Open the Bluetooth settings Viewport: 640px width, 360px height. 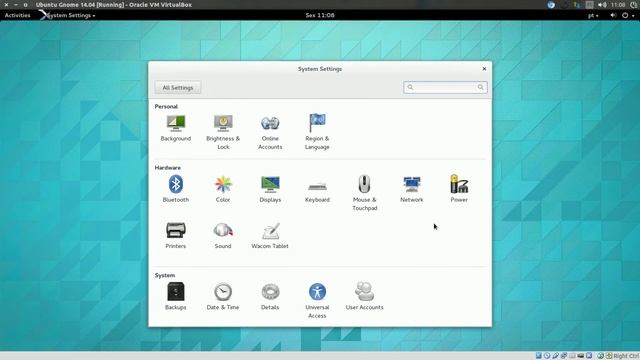click(176, 189)
